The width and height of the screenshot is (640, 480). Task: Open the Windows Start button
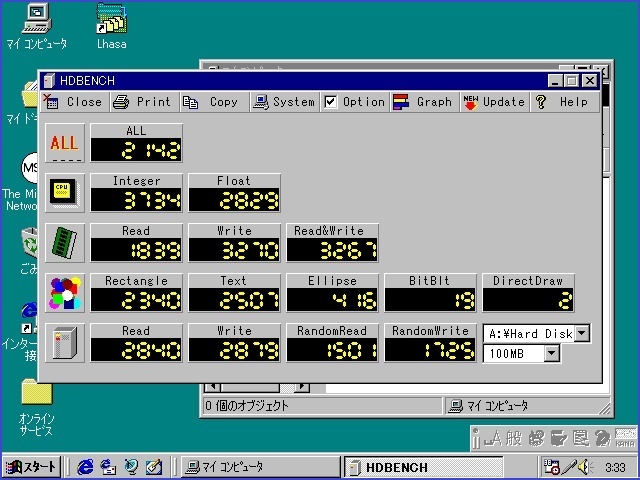pos(32,467)
